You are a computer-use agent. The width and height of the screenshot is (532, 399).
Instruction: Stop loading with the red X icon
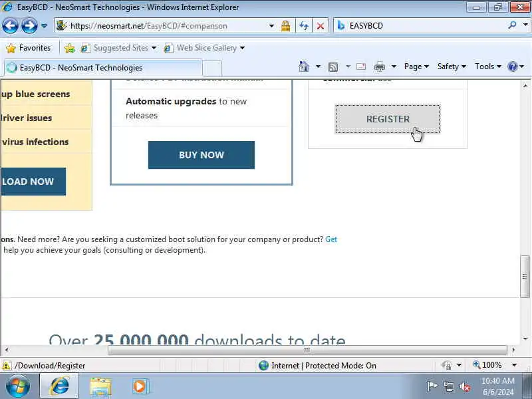320,26
